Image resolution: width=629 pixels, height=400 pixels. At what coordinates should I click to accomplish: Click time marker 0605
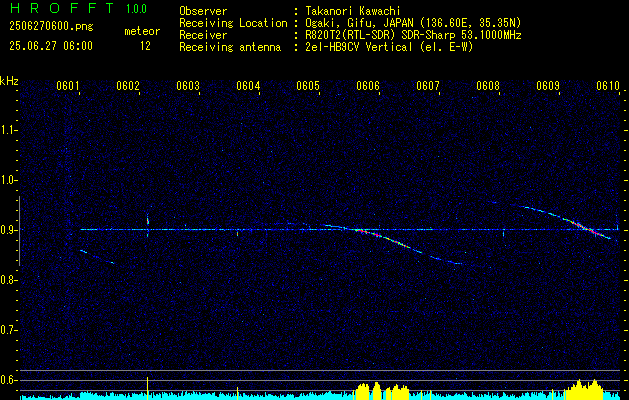point(307,86)
